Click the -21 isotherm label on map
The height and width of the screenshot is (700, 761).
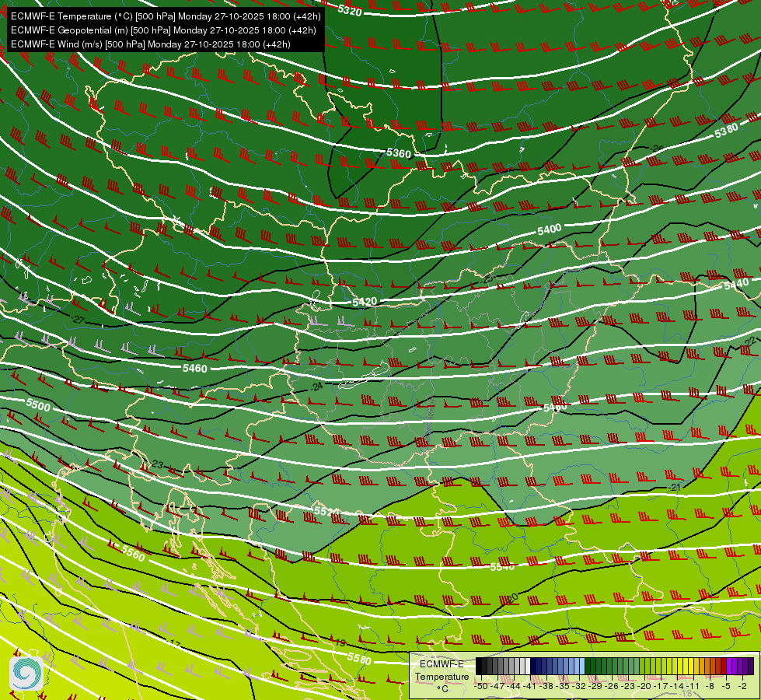674,487
